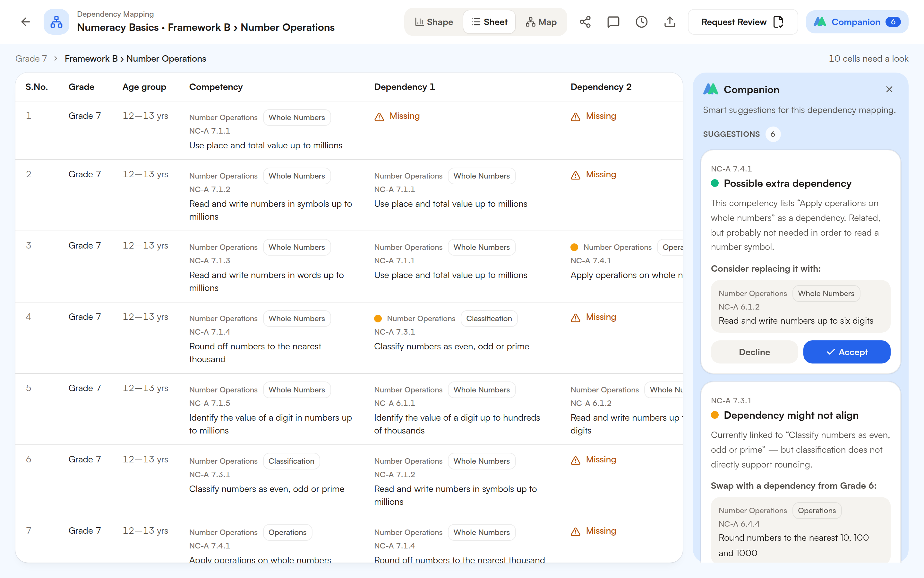Select NC-A 7.1.2 code in row 2 Competency
924x578 pixels.
point(210,189)
